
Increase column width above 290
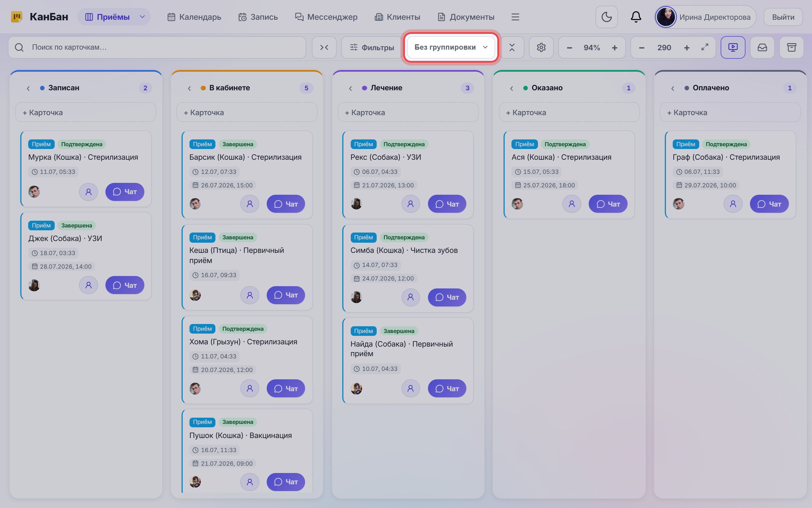[687, 48]
